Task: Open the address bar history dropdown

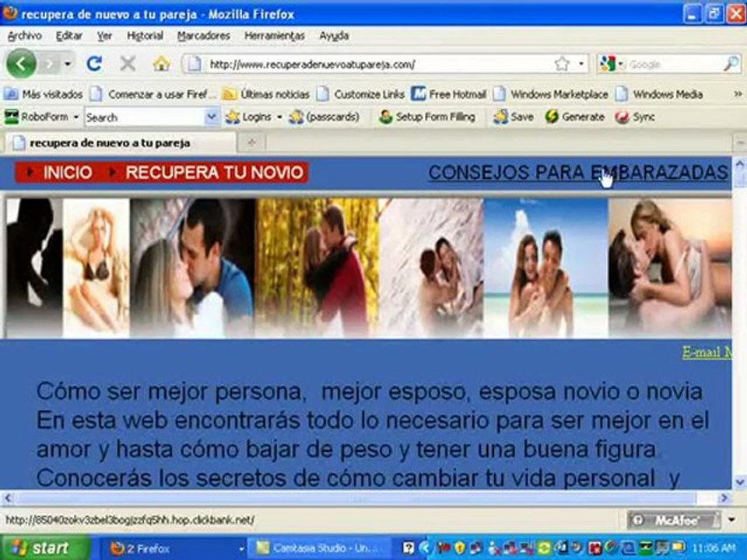Action: coord(581,64)
